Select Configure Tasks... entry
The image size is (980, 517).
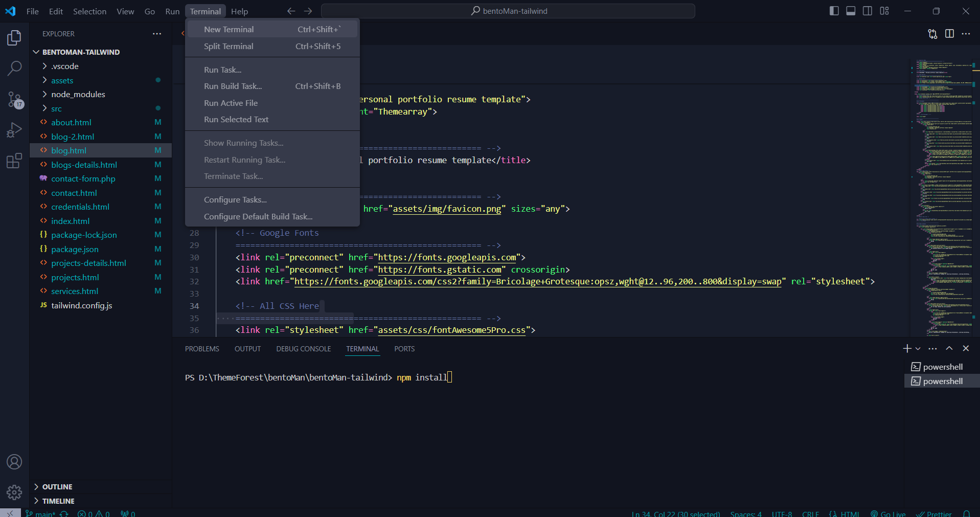(272, 199)
